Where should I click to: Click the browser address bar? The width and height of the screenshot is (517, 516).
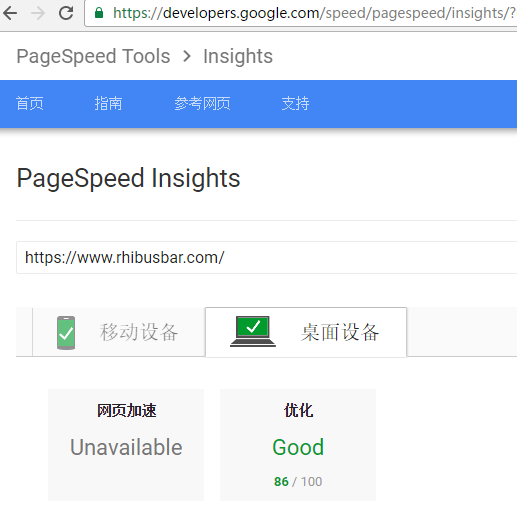click(x=301, y=13)
